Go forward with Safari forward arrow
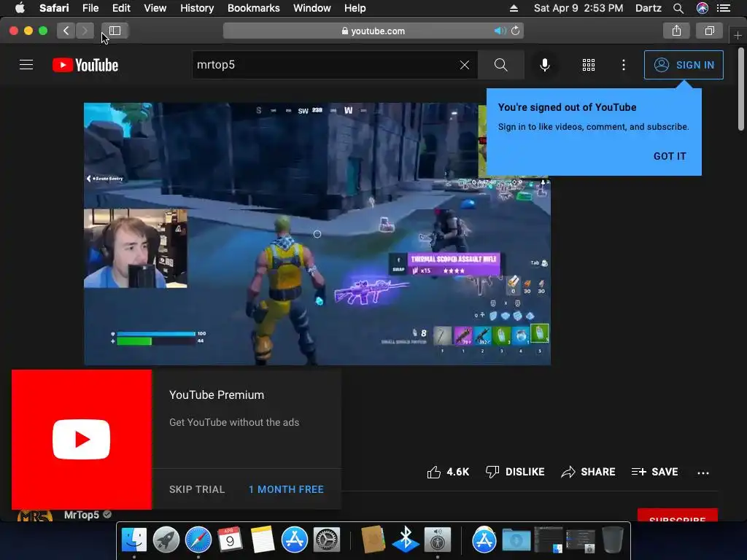 (85, 31)
